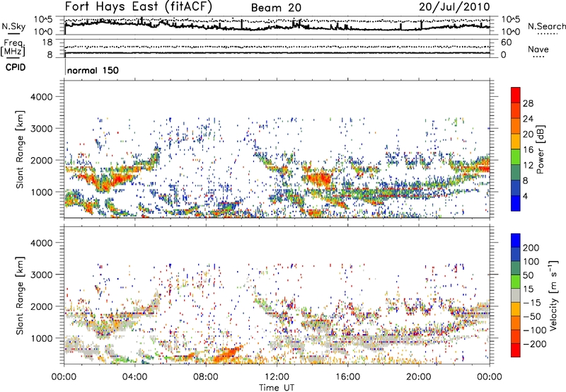Click the title 'Fort Hays East (fitACF)'
This screenshot has height=392, width=566.
coord(138,6)
